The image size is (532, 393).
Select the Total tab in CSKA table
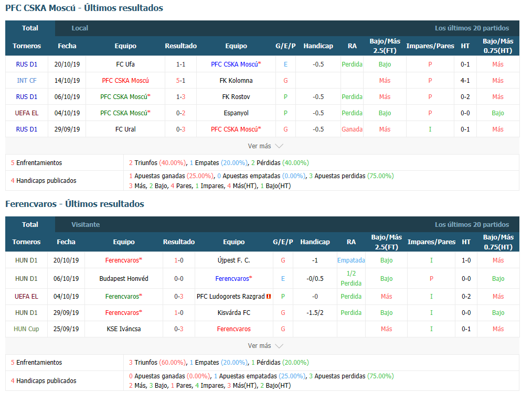coord(30,28)
